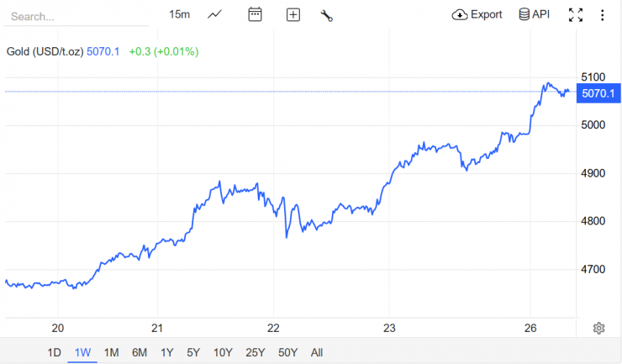Open the 15m interval dropdown
This screenshot has height=364, width=622.
[179, 14]
